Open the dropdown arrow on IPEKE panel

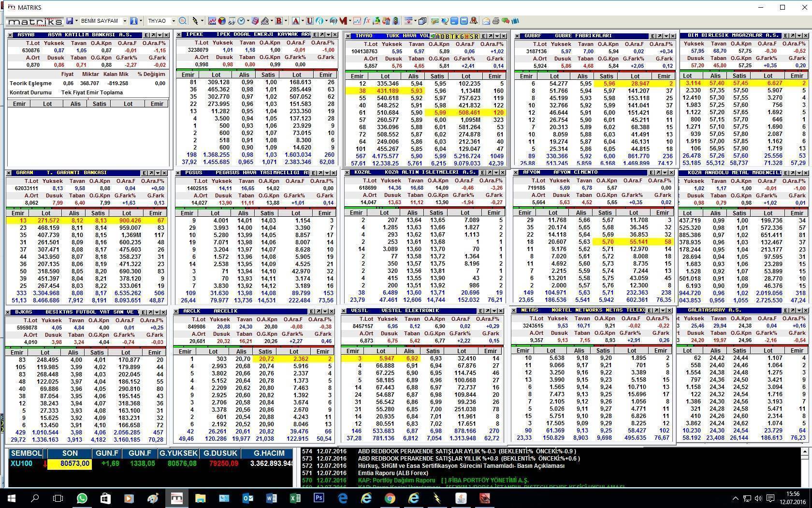click(329, 35)
